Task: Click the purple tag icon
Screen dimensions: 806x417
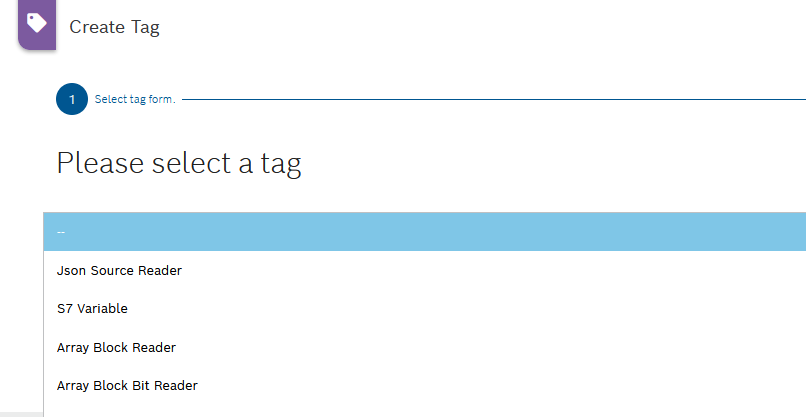Action: click(37, 23)
